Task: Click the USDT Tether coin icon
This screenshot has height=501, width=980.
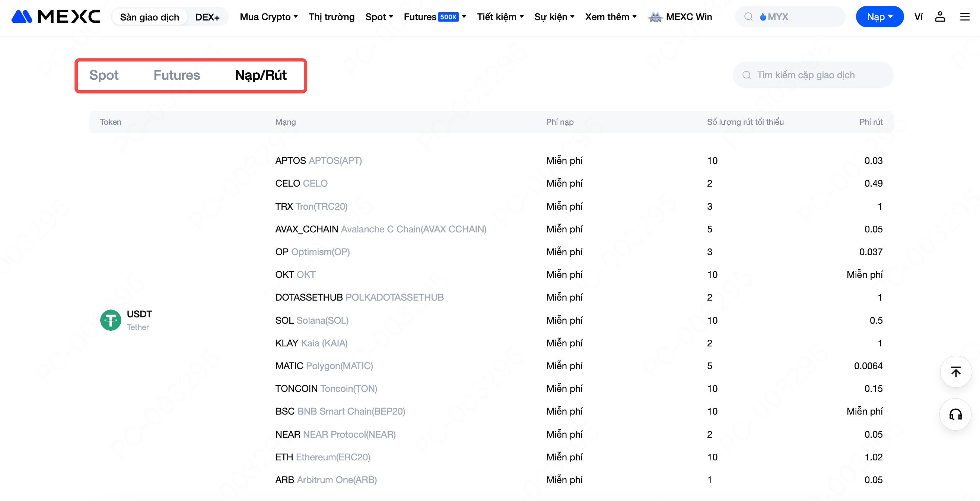Action: 111,320
